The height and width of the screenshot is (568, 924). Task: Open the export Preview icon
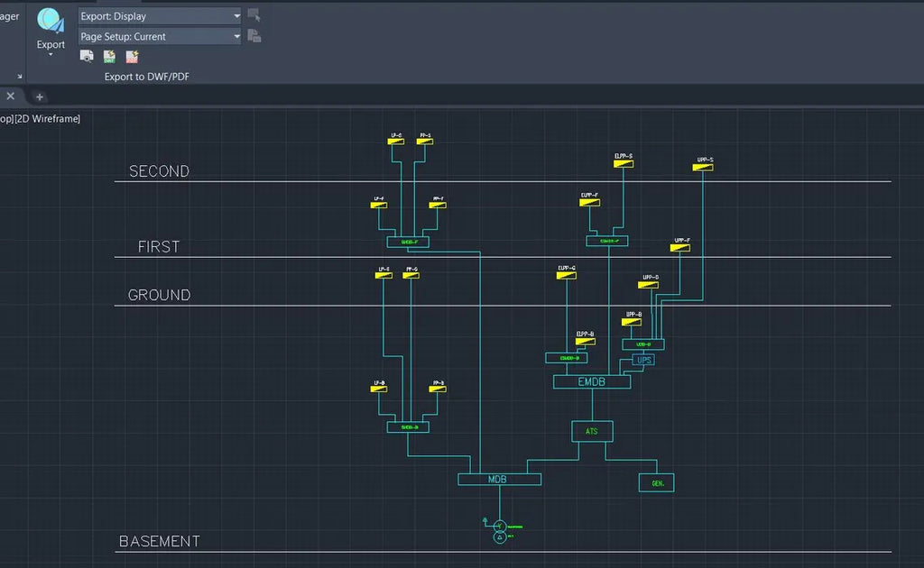coord(87,57)
